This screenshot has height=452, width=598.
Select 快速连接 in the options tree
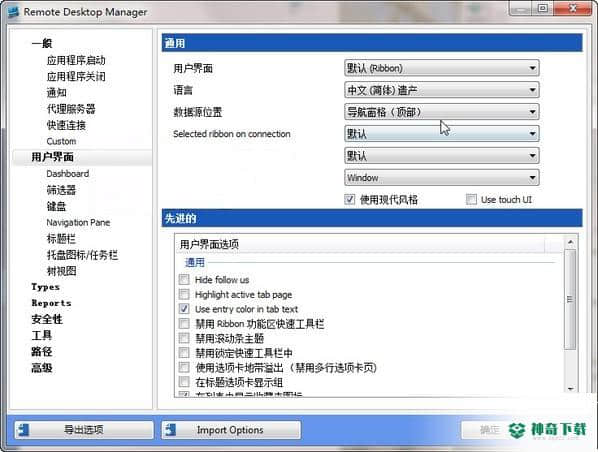pyautogui.click(x=66, y=125)
